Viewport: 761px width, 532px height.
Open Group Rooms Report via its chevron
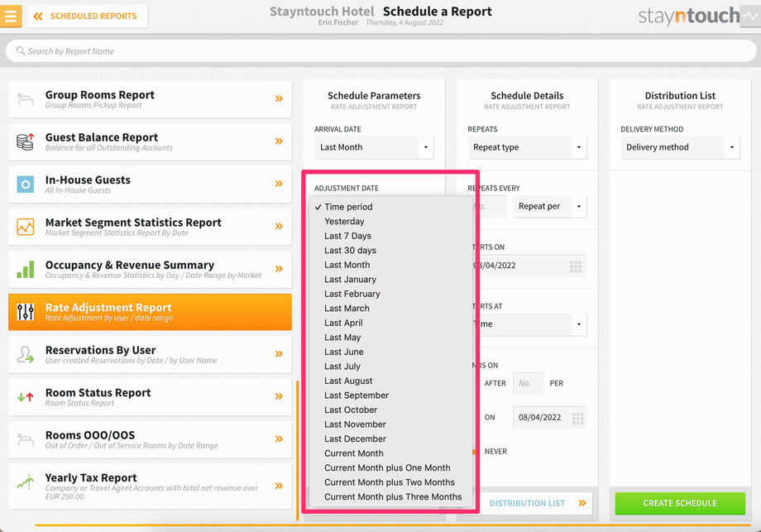(279, 98)
